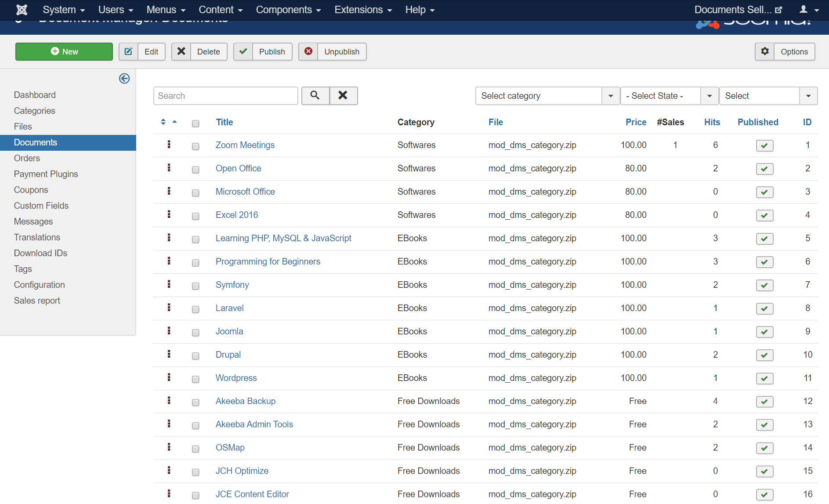
Task: Open Payment Plugins in the sidebar
Action: 46,174
